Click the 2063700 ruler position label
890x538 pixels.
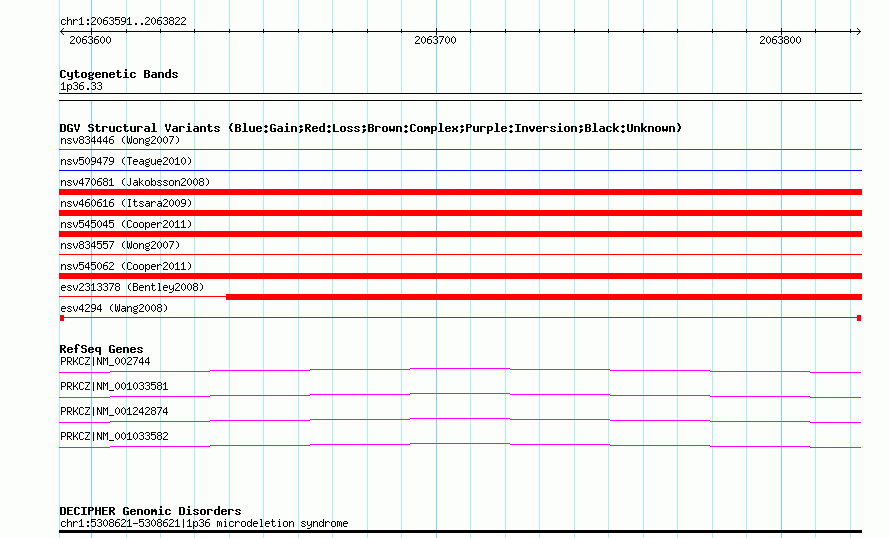coord(435,40)
